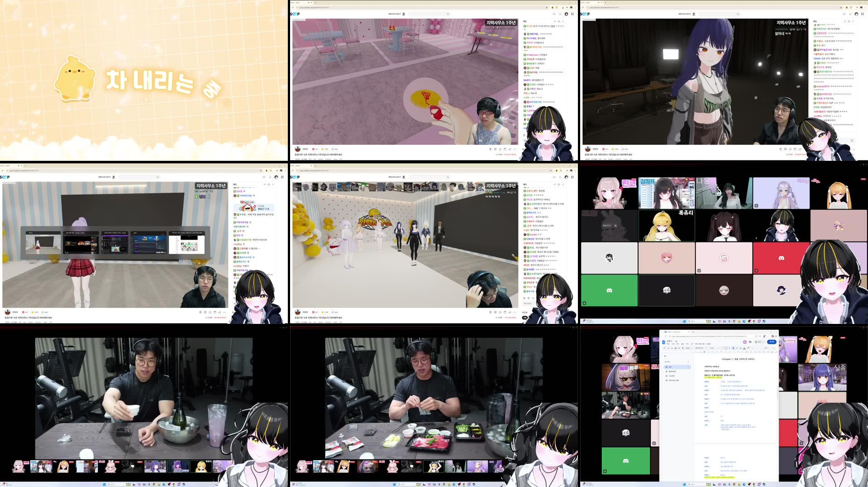Viewport: 868px width, 487px height.
Task: Click the share icon in the SOOP player bar
Action: click(509, 149)
